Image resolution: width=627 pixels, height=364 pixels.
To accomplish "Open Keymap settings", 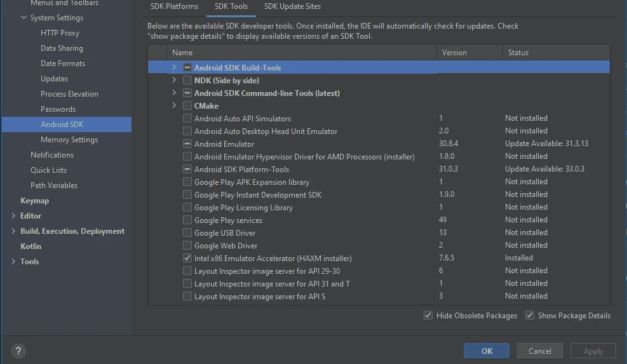I will (34, 200).
